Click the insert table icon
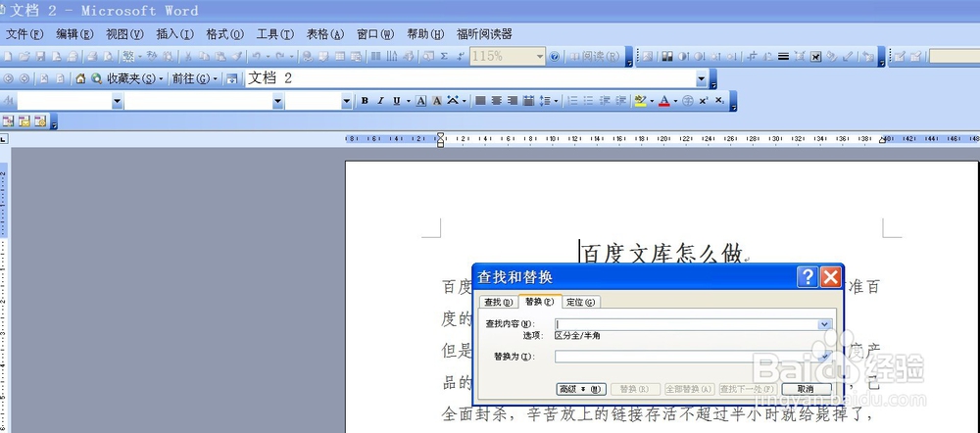The width and height of the screenshot is (980, 433). click(x=340, y=56)
